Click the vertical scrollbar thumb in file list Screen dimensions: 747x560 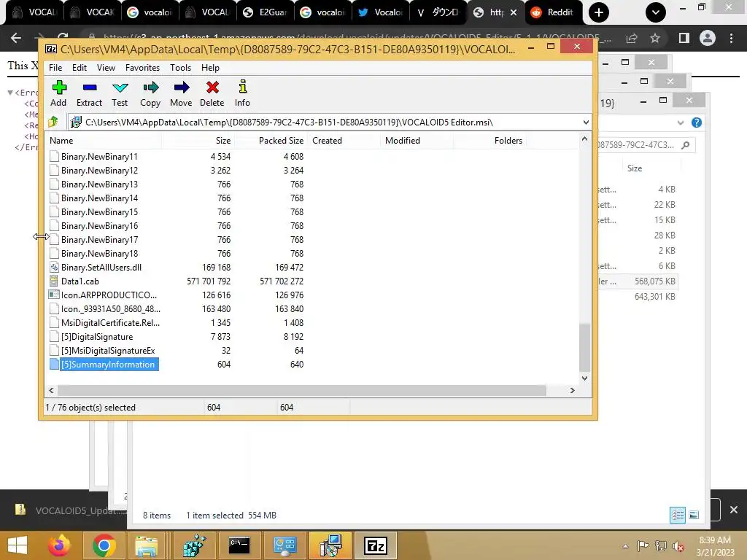click(x=584, y=347)
